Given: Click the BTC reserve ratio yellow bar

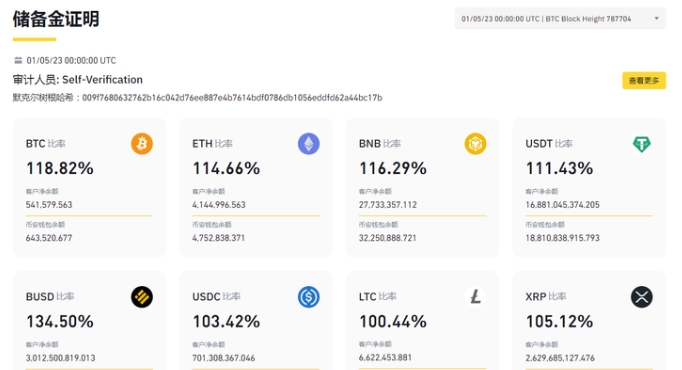Looking at the screenshot, I should 89,215.
